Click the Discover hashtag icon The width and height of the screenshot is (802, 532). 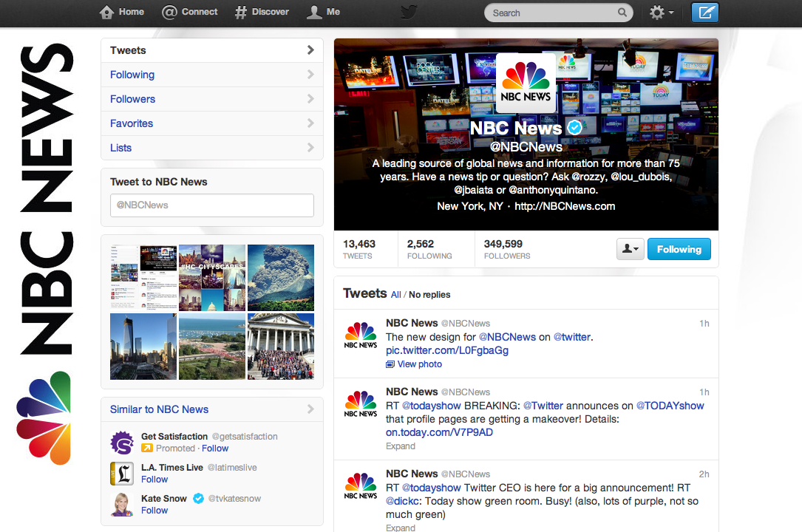pyautogui.click(x=240, y=13)
